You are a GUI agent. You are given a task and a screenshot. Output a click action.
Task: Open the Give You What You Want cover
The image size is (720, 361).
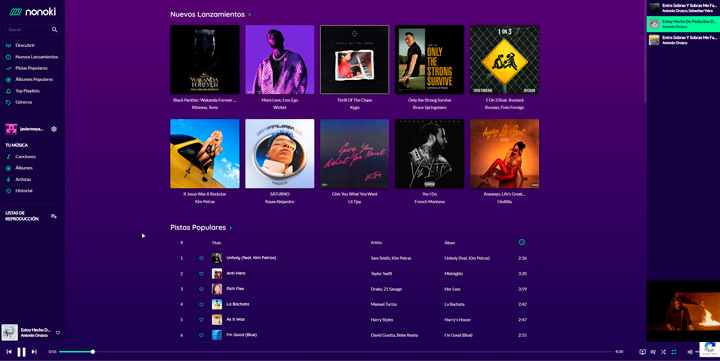(354, 154)
